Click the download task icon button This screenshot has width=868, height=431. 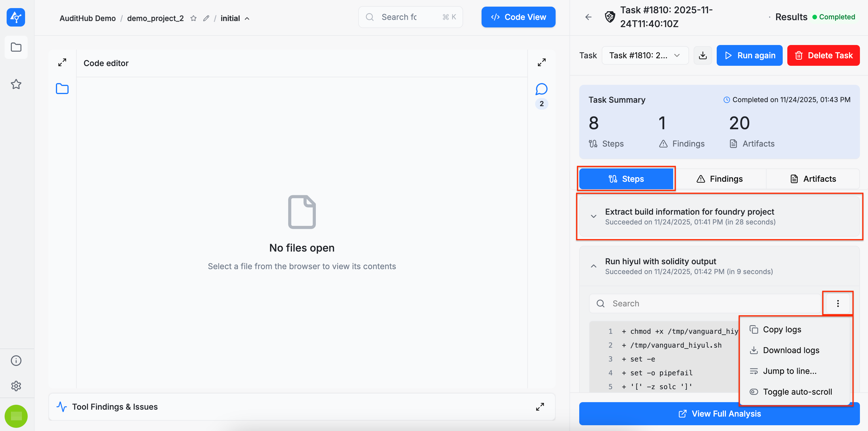coord(703,55)
